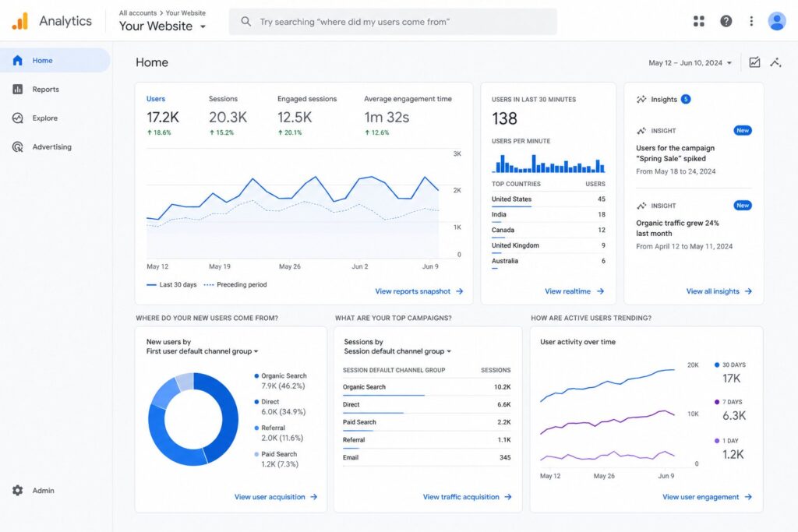Image resolution: width=798 pixels, height=532 pixels.
Task: Click the arrow next to View reports snapshot
Action: point(460,291)
